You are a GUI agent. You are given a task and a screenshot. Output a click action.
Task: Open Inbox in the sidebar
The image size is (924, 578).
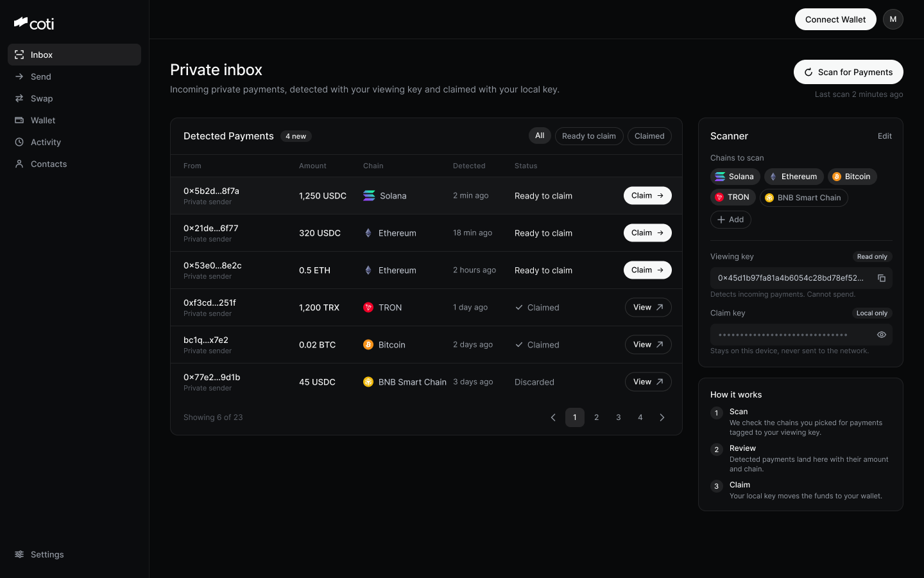point(74,55)
